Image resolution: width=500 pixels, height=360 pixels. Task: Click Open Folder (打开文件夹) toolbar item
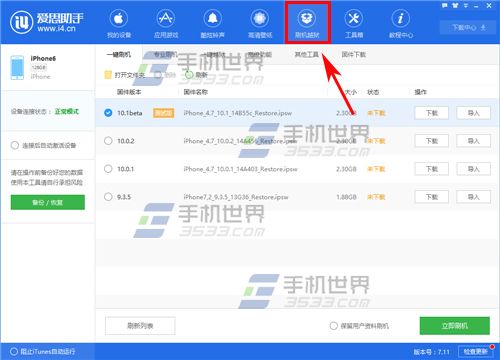125,75
